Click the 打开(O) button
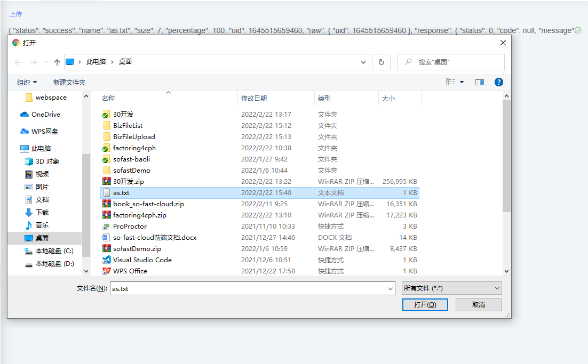The image size is (588, 364). 425,305
